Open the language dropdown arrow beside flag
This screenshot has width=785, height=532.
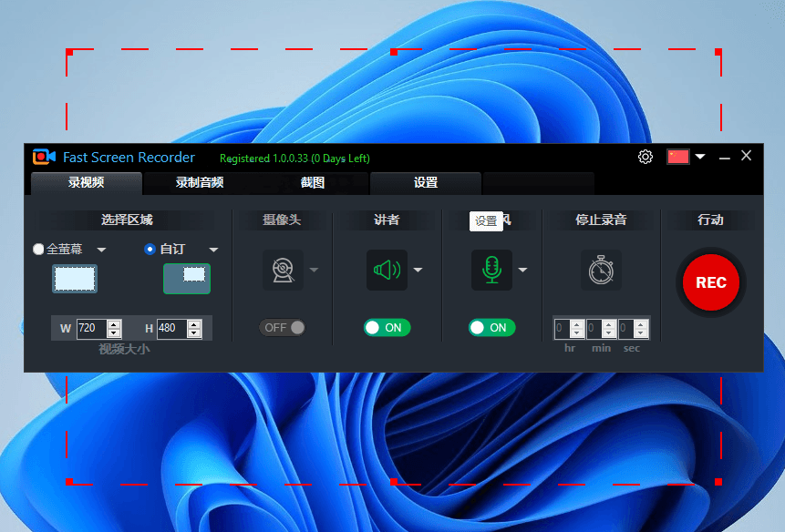pos(700,157)
